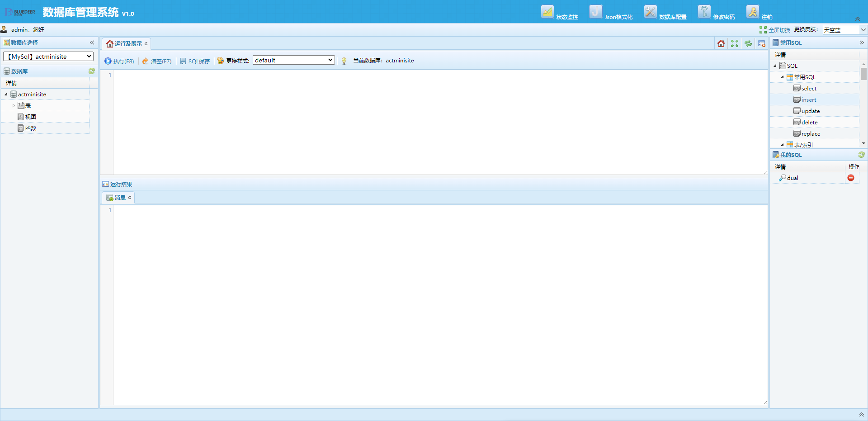Delete the saved dual SQL entry
The width and height of the screenshot is (868, 421).
click(850, 178)
